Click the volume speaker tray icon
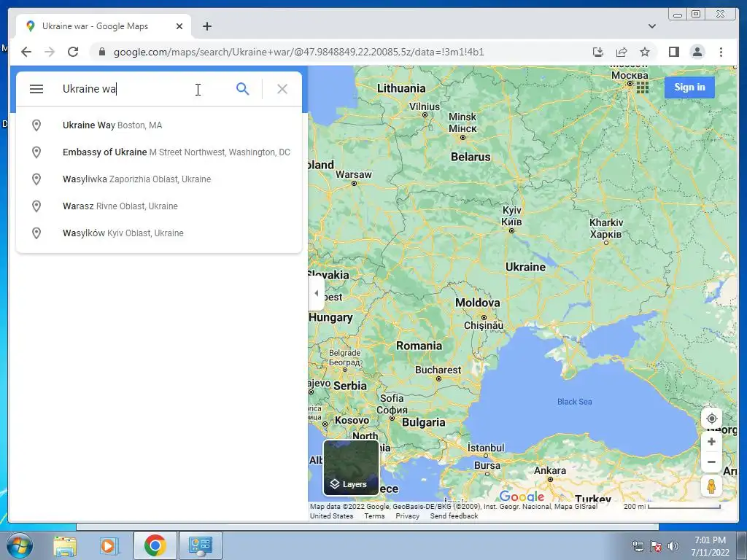The image size is (747, 560). 673,546
